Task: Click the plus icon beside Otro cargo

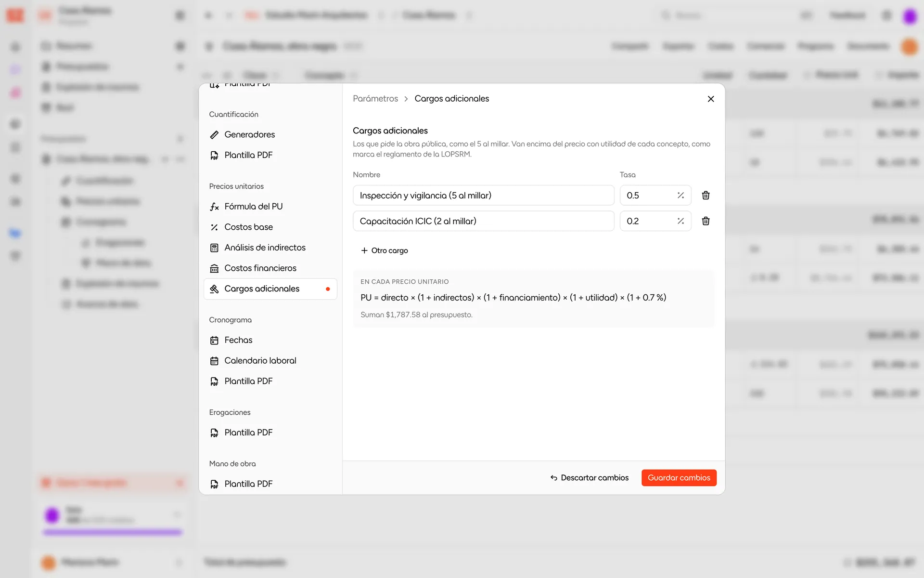Action: tap(364, 250)
